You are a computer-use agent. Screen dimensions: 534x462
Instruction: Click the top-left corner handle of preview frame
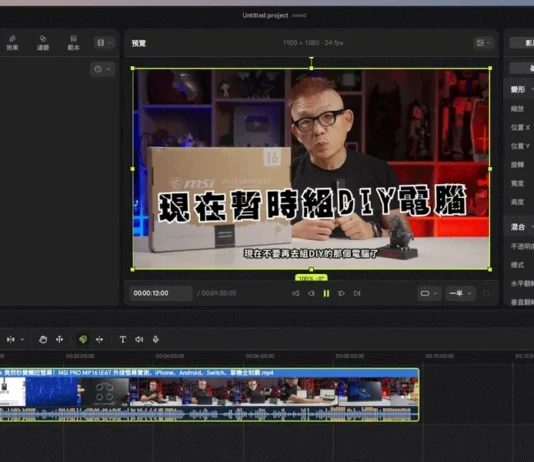point(132,68)
